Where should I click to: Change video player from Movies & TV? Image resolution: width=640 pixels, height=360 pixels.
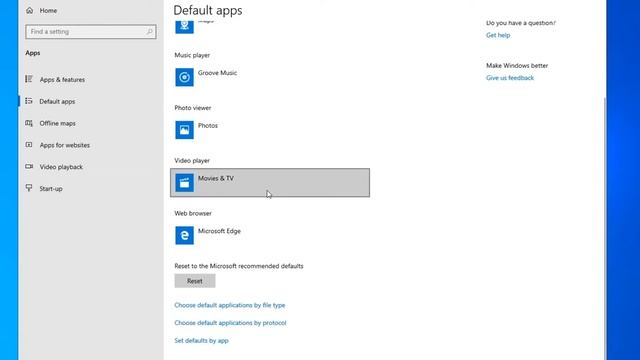click(270, 182)
